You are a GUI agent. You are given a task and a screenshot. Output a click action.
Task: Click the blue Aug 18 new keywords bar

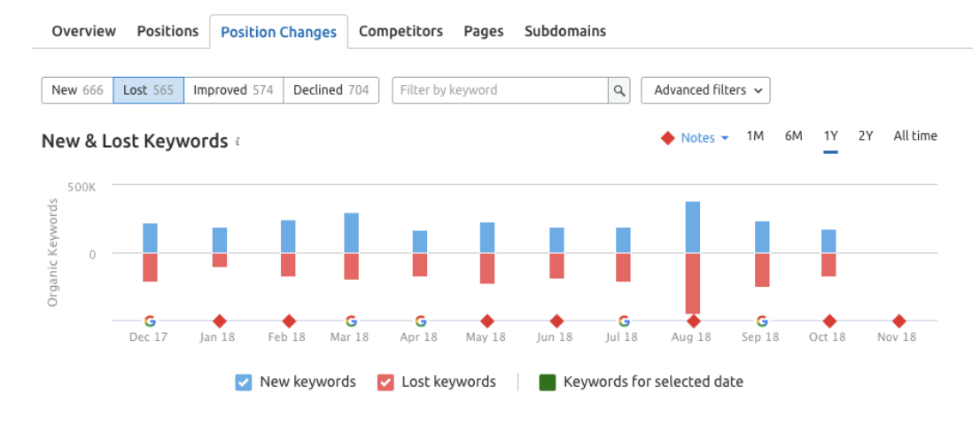point(693,227)
